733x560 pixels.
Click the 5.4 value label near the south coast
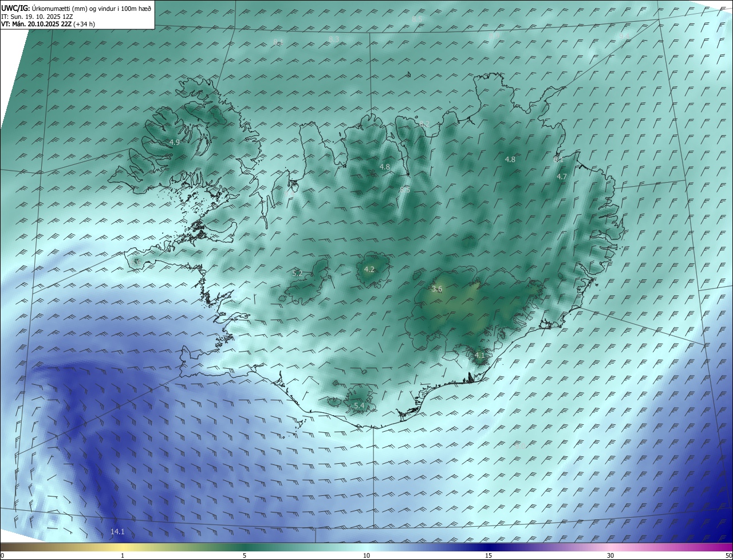359,406
